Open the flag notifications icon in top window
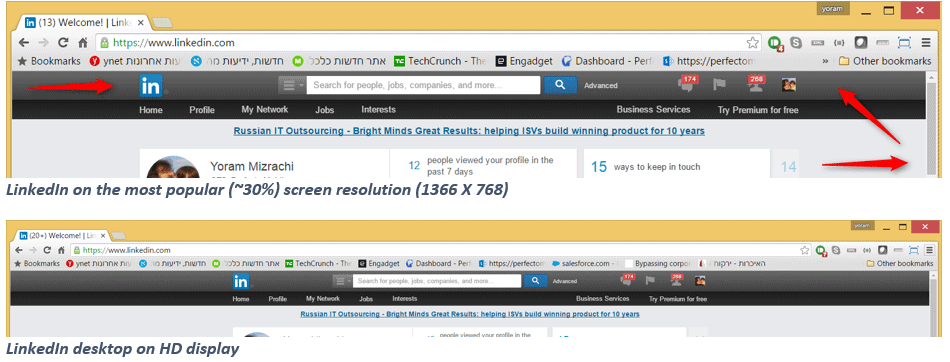This screenshot has height=362, width=950. coord(719,85)
